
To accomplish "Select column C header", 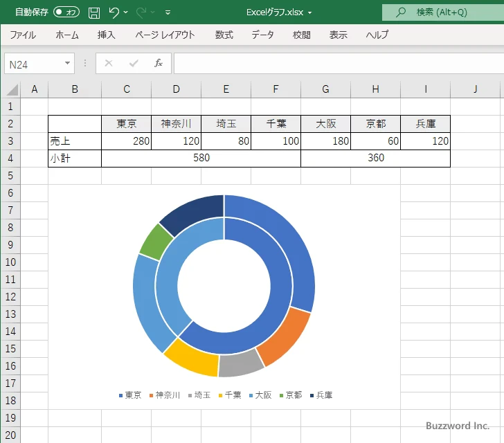I will click(x=126, y=89).
